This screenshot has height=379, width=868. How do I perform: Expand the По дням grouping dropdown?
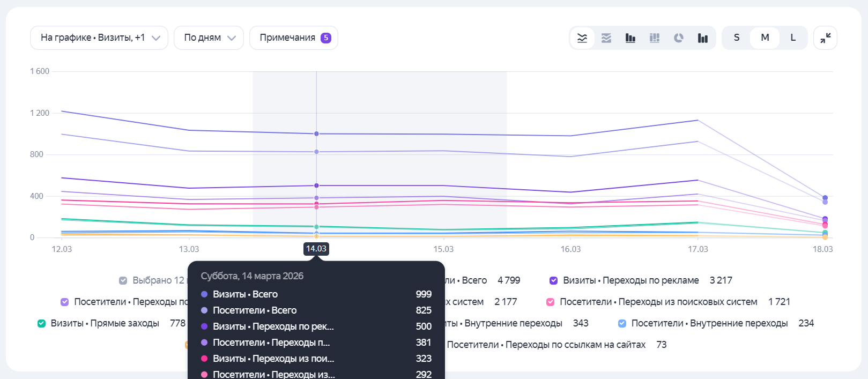click(x=209, y=38)
